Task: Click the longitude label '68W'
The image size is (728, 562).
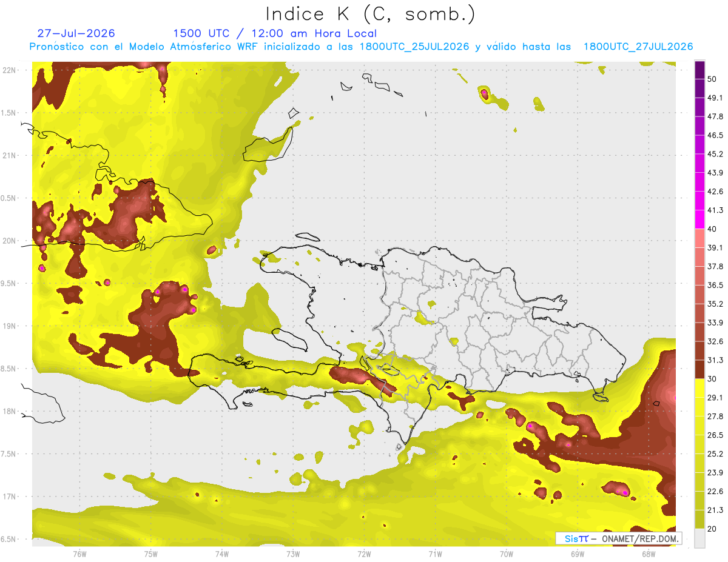Action: 648,554
